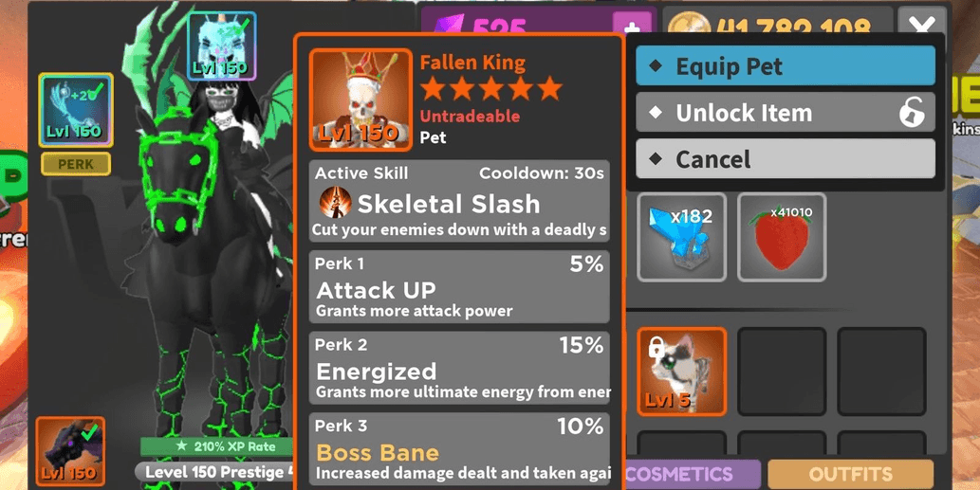The image size is (980, 490).
Task: Select the Skeletal Slash skill icon
Action: [x=335, y=202]
